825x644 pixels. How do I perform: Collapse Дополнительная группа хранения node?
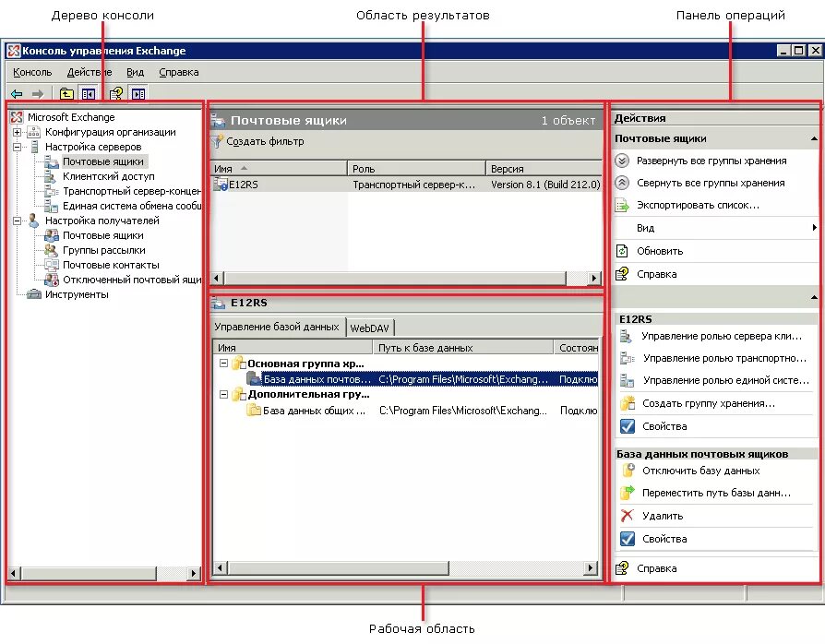[223, 394]
